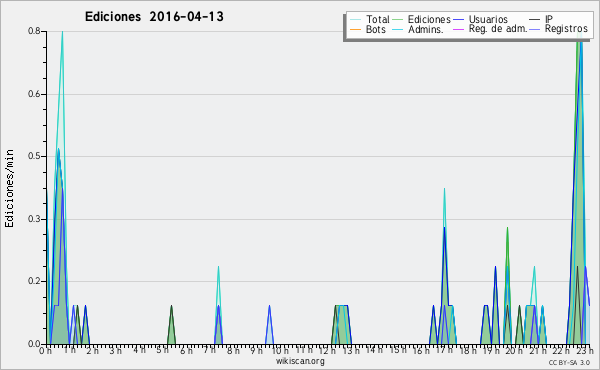Click the '23 h' x-axis label
Screen dimensions: 600x370
(585, 351)
